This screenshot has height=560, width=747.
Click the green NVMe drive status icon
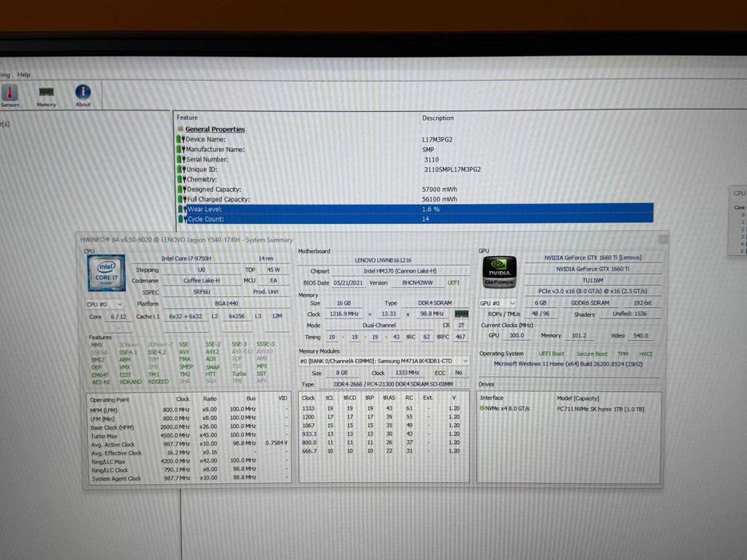[x=482, y=409]
